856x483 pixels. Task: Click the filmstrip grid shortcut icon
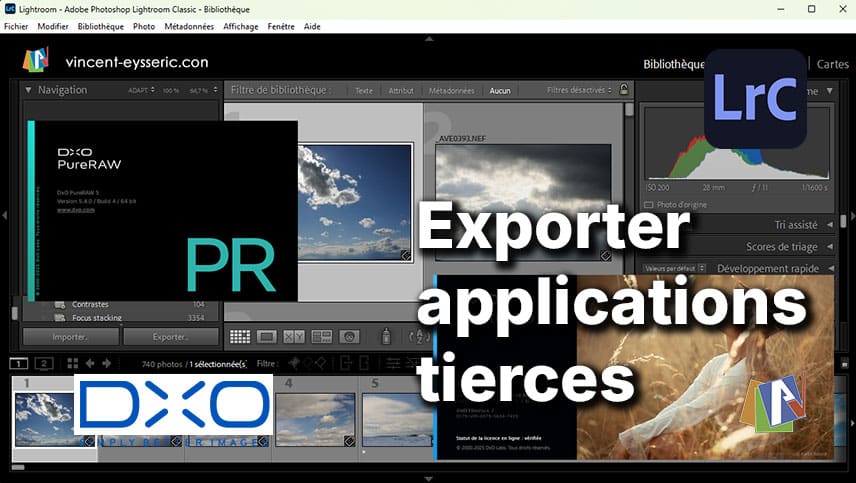pos(73,363)
